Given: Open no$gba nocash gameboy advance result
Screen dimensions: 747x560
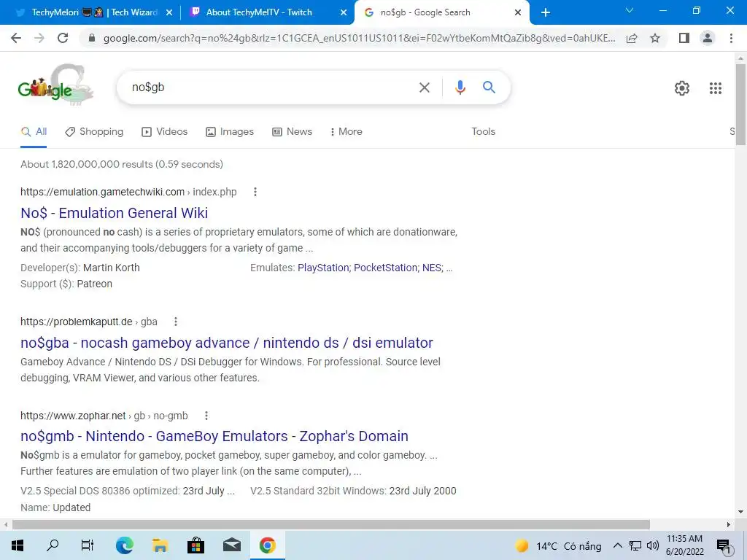Looking at the screenshot, I should [227, 343].
